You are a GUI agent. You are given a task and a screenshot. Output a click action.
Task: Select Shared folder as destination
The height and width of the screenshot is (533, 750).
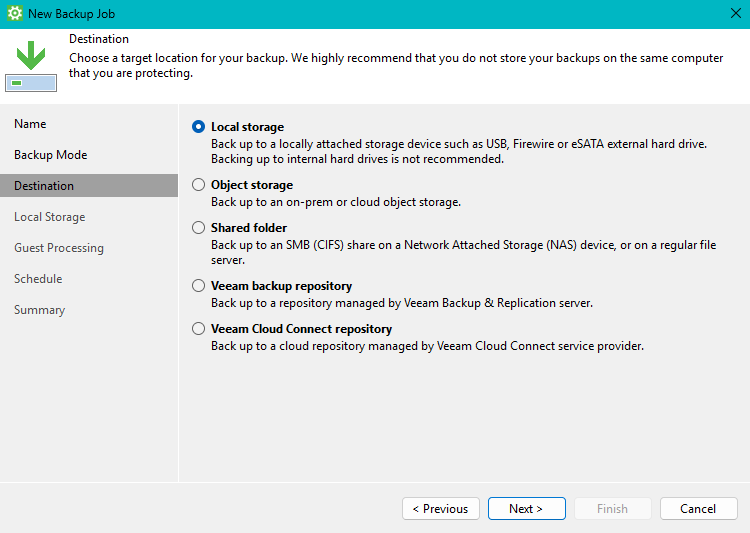pos(199,228)
